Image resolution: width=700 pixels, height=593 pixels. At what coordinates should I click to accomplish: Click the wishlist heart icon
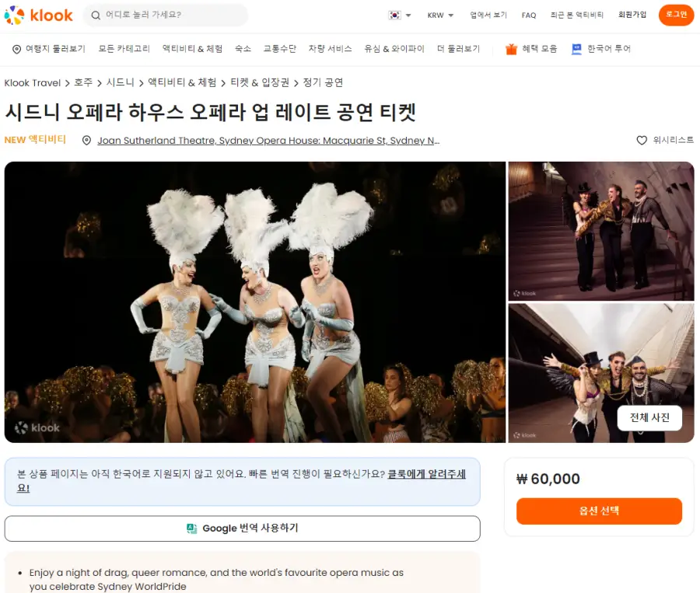[642, 140]
